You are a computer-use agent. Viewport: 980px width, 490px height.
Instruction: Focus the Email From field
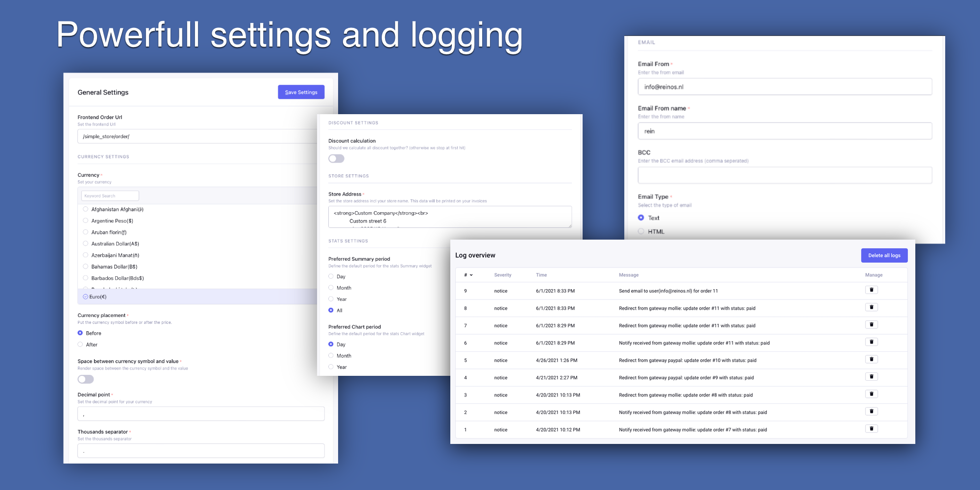pos(785,87)
